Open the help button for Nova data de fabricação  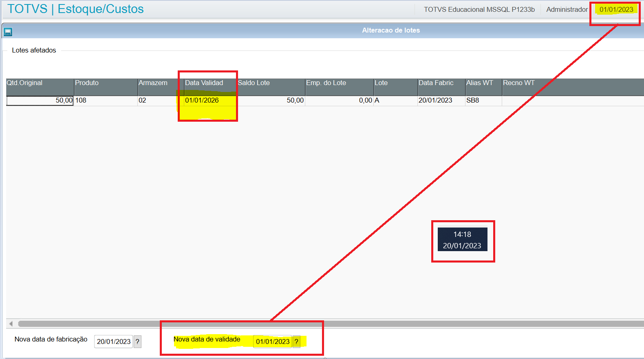138,341
